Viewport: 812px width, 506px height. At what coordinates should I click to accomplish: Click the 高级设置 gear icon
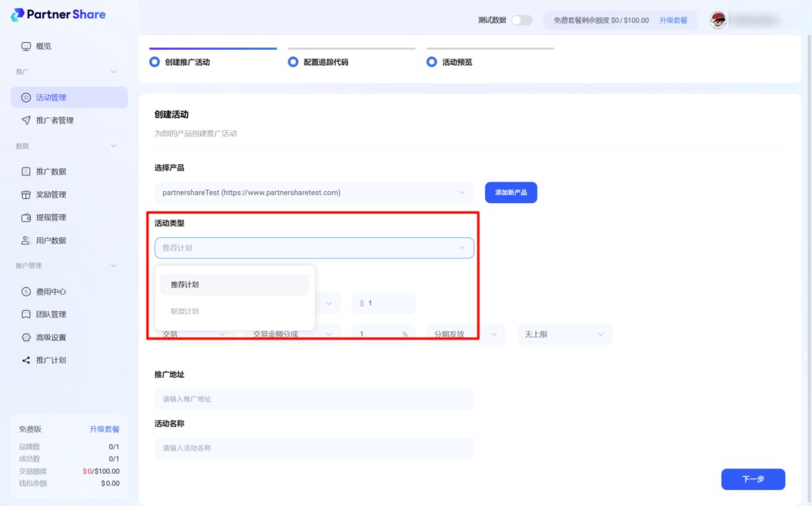pos(26,337)
